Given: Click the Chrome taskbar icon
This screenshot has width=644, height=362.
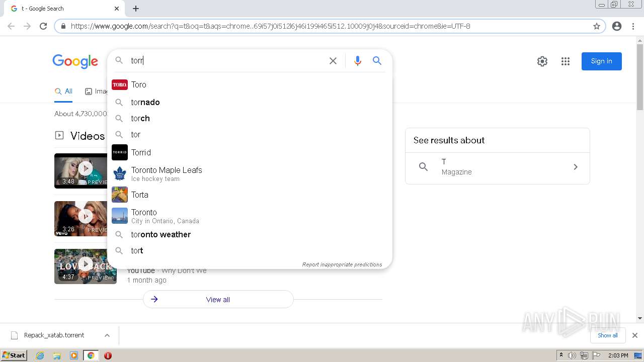Looking at the screenshot, I should (x=91, y=355).
